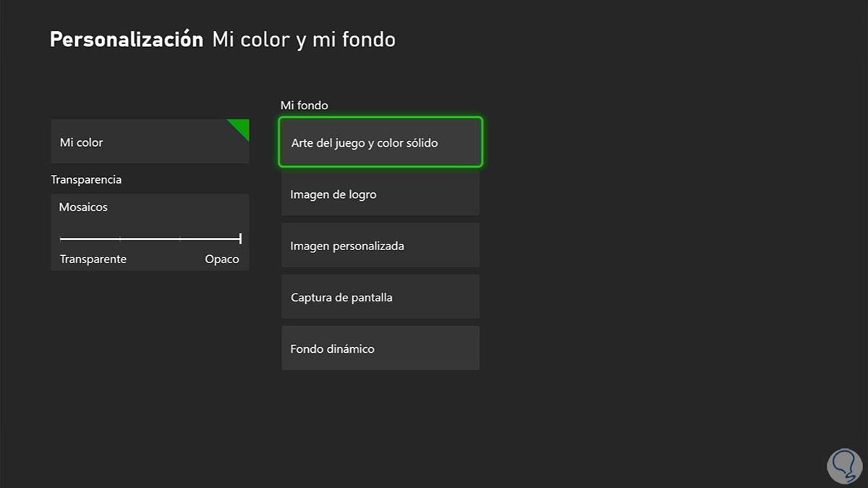Click the Mi color y mi fondo subtitle

tap(304, 40)
